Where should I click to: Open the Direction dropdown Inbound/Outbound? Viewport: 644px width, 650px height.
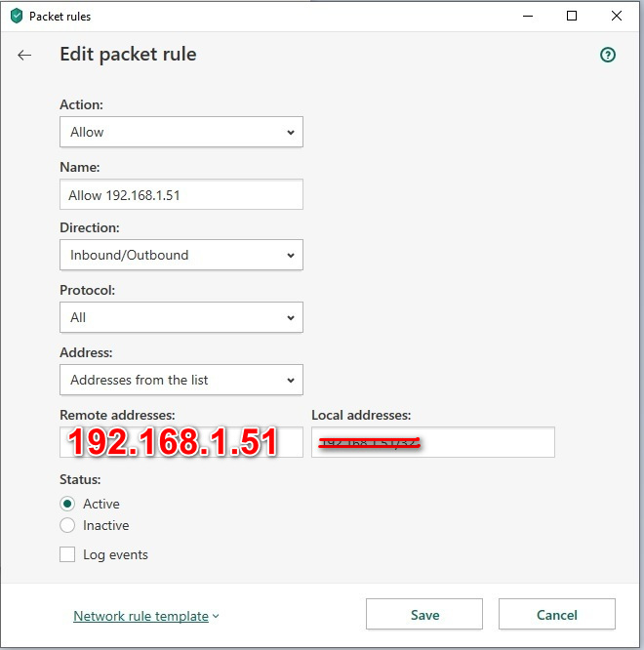(181, 255)
